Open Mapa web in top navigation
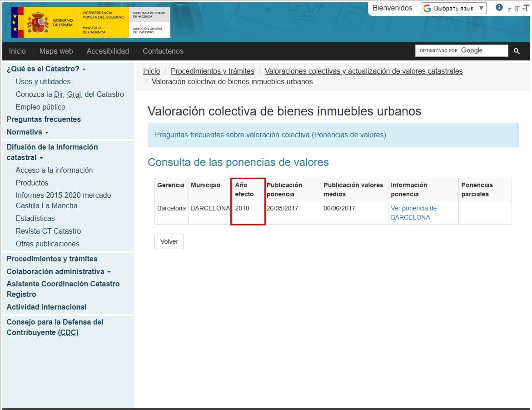Image resolution: width=532 pixels, height=410 pixels. click(x=56, y=51)
